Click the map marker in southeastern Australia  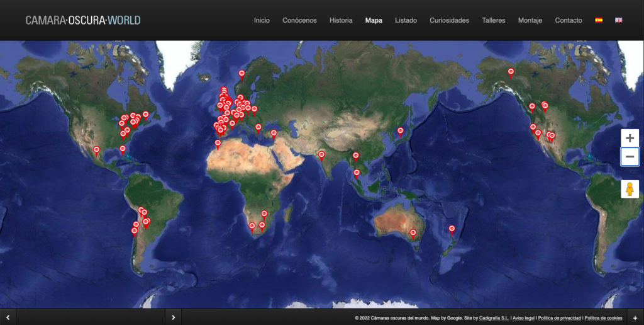pos(413,233)
